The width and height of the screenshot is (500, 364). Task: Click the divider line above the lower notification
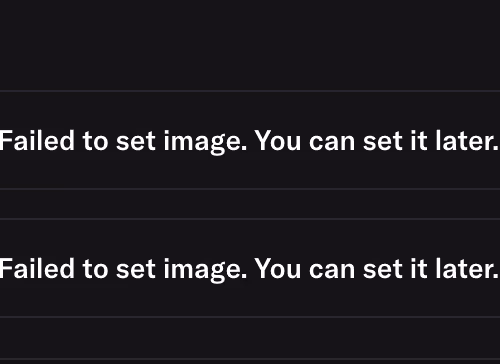[250, 219]
